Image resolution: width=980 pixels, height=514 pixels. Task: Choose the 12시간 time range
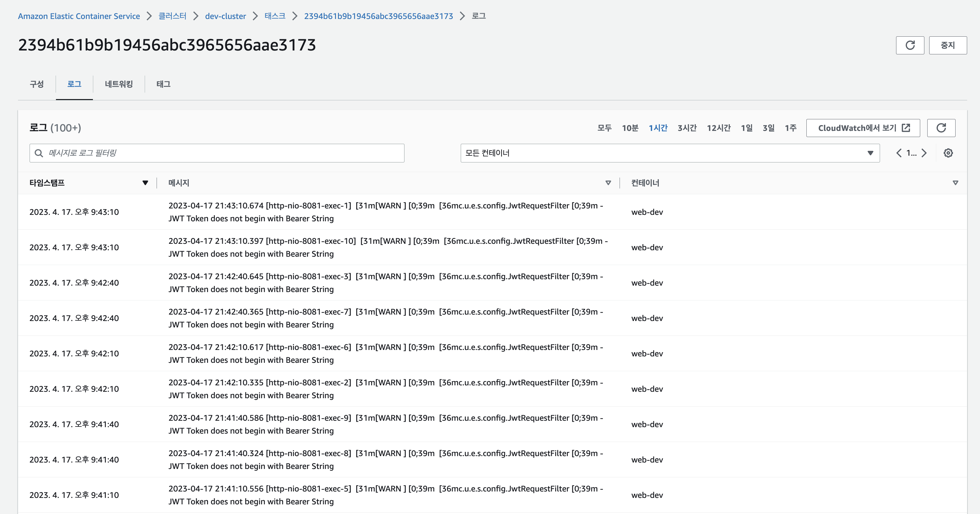tap(718, 128)
